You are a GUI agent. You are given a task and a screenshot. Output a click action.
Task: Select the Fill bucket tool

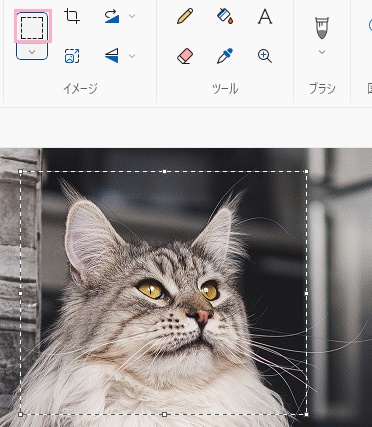point(225,16)
